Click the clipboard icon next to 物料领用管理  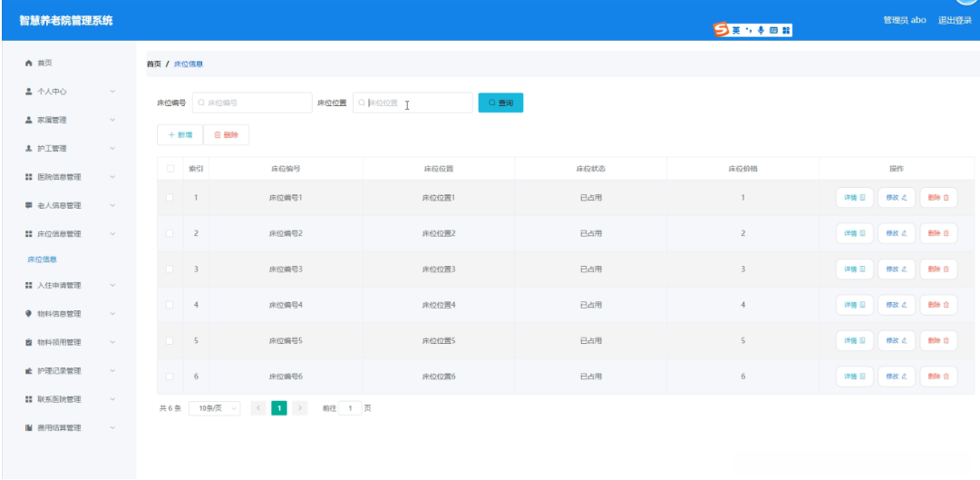coord(28,342)
